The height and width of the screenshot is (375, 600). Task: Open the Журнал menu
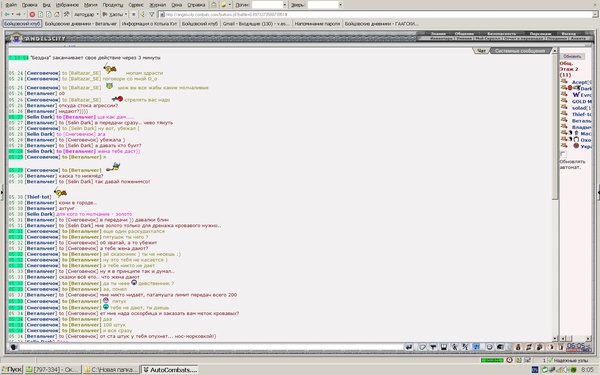point(157,5)
